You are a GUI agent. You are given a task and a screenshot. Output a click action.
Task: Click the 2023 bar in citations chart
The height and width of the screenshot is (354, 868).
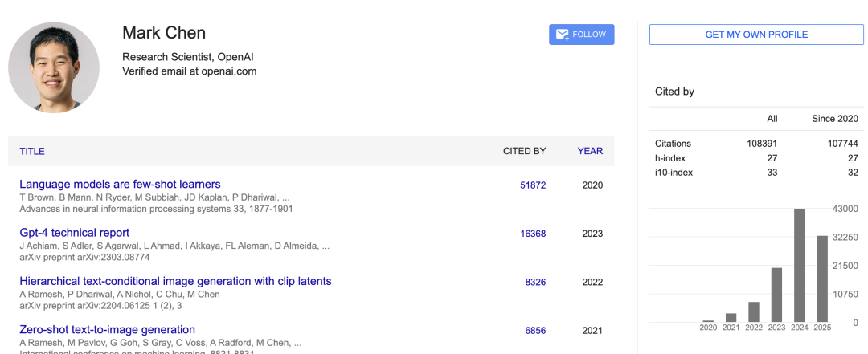776,295
